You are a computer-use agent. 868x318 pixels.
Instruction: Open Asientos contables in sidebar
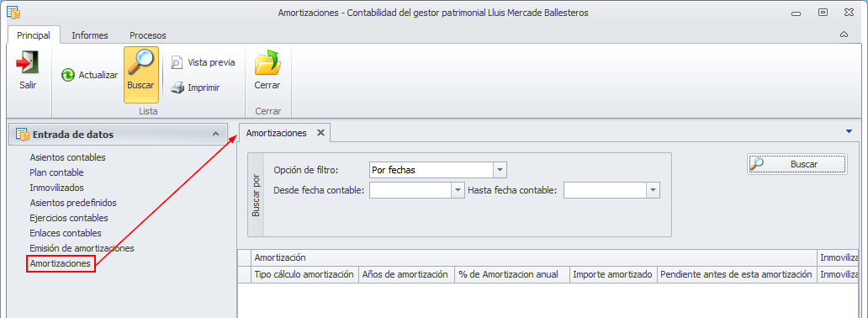coord(67,157)
